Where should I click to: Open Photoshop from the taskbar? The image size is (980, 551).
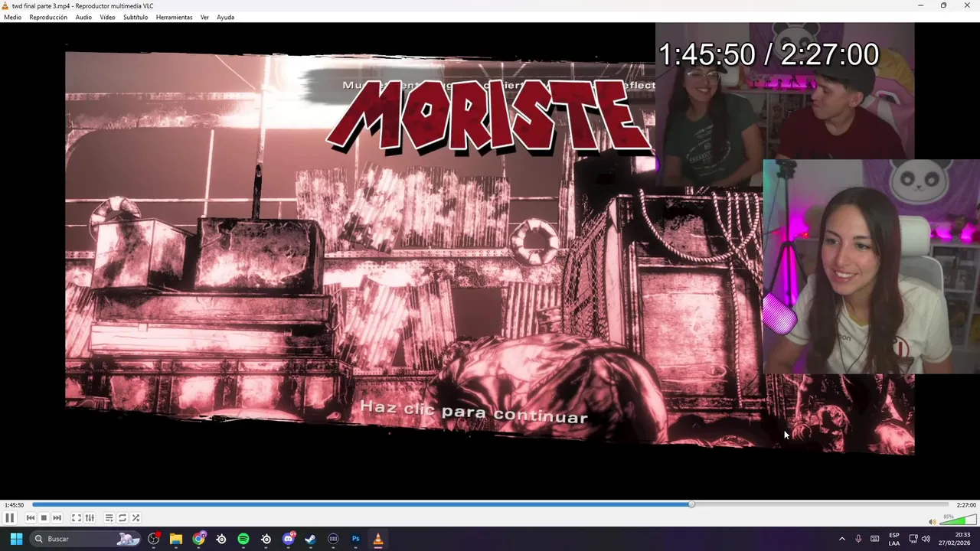(355, 539)
